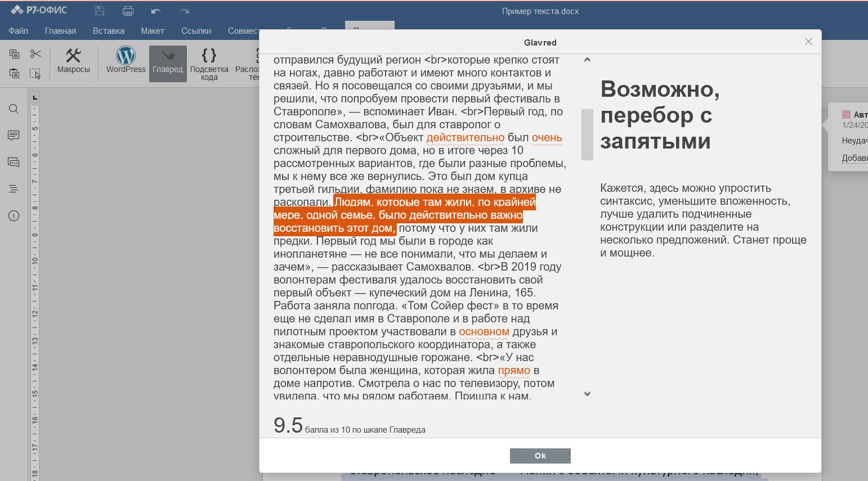The image size is (868, 481).
Task: Open the navigation headings panel
Action: coord(14,189)
